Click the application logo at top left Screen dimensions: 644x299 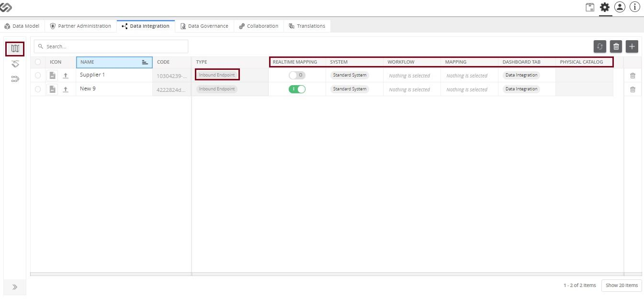(x=6, y=7)
